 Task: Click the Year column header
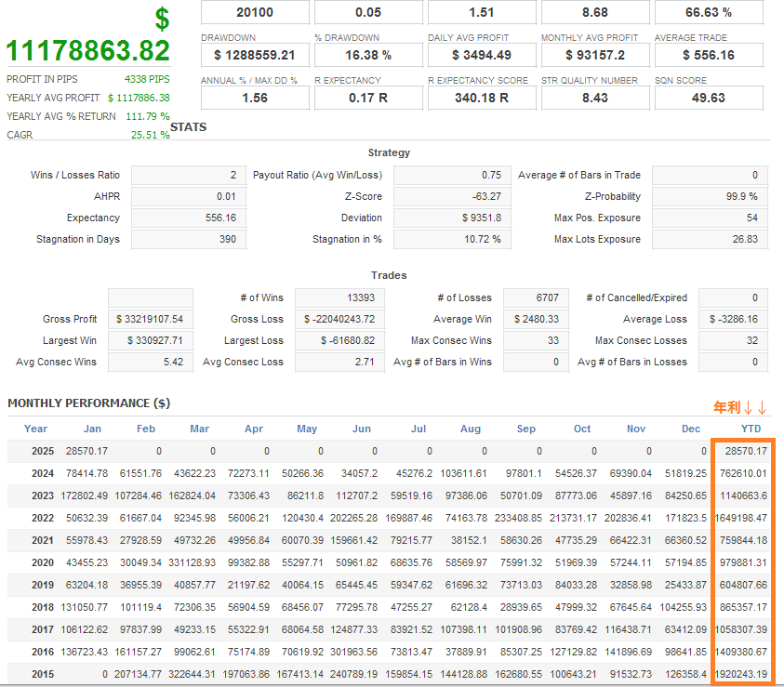35,429
